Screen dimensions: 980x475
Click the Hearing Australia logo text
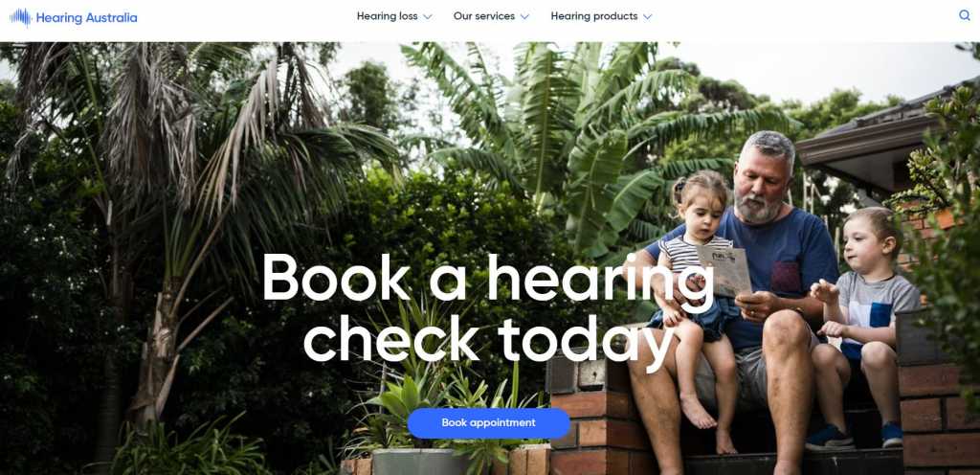coord(86,17)
